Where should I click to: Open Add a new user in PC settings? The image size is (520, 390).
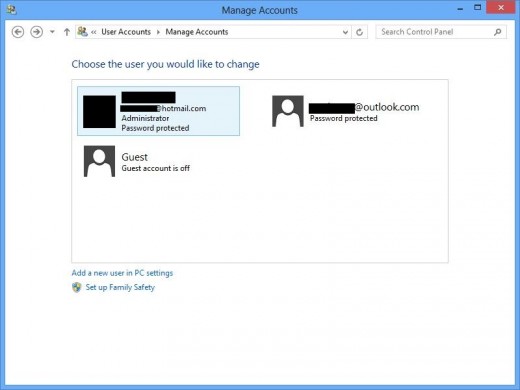click(122, 273)
